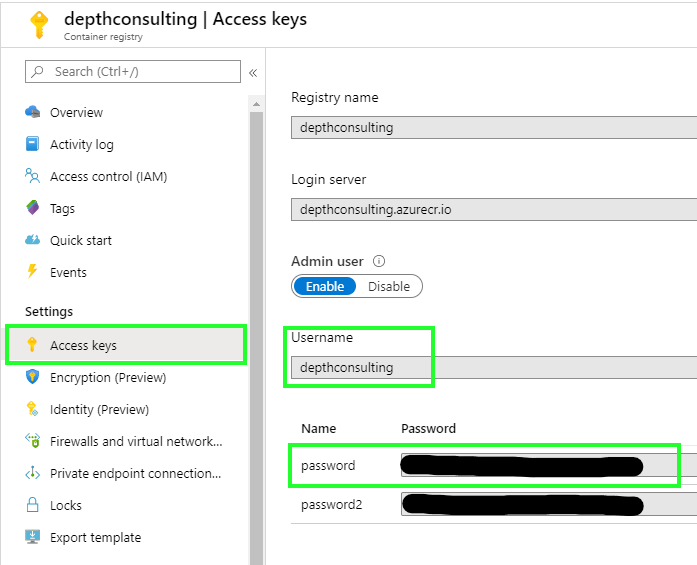Click the Activity log icon

click(x=32, y=144)
